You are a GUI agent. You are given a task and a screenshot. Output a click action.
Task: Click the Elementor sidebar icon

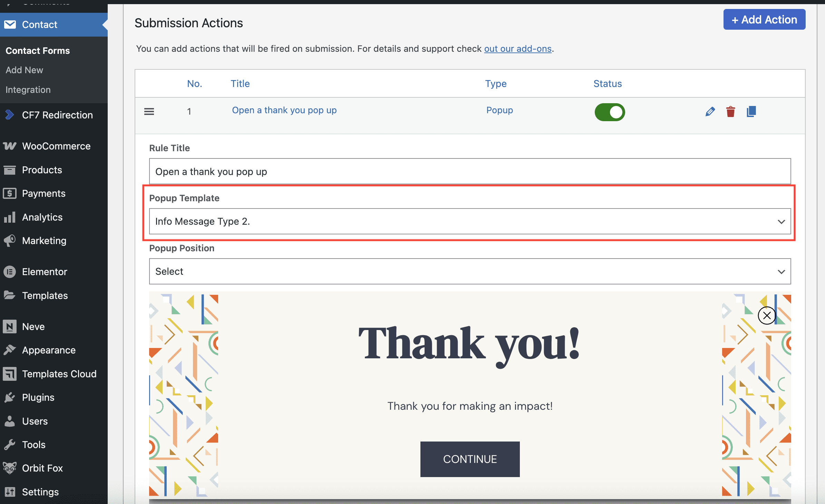[x=10, y=272]
